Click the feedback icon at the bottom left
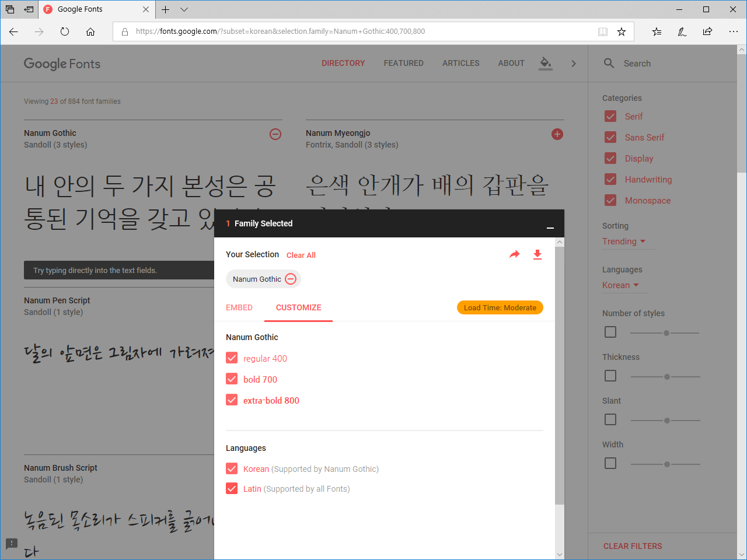 (12, 543)
